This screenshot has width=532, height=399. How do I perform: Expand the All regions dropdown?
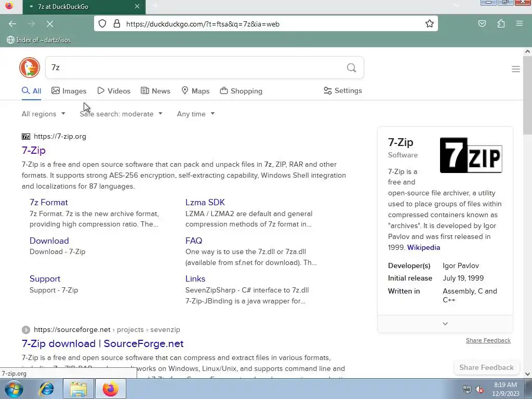[x=43, y=114]
